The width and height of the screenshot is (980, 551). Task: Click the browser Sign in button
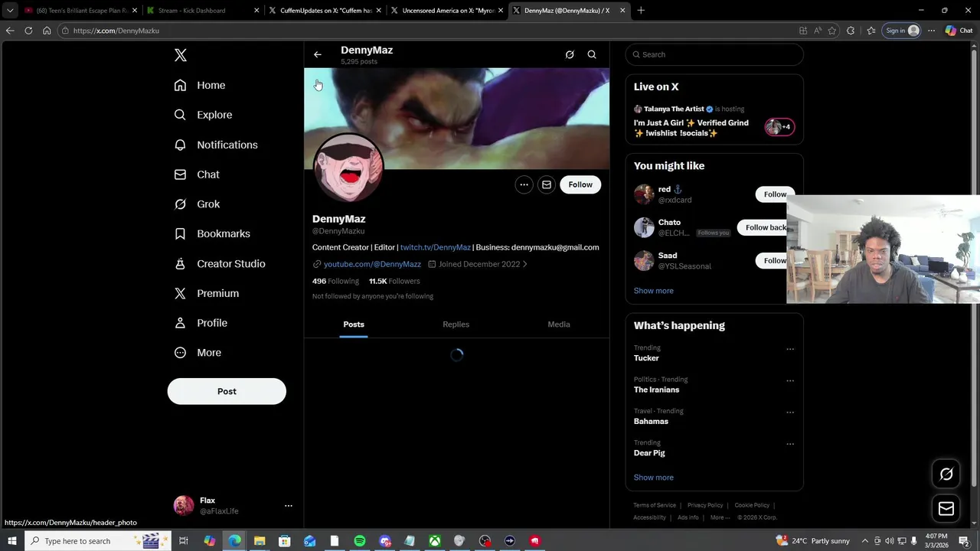pyautogui.click(x=902, y=31)
